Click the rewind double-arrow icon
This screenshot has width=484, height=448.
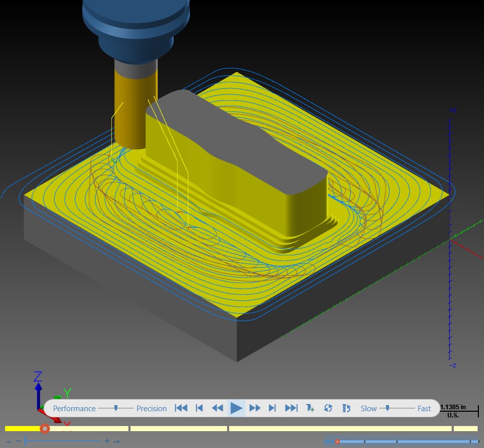point(217,408)
